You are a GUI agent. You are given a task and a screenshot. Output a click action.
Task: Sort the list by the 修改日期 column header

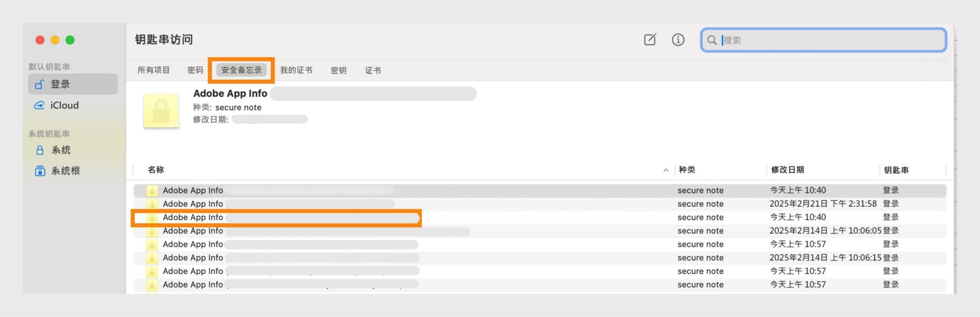[787, 170]
